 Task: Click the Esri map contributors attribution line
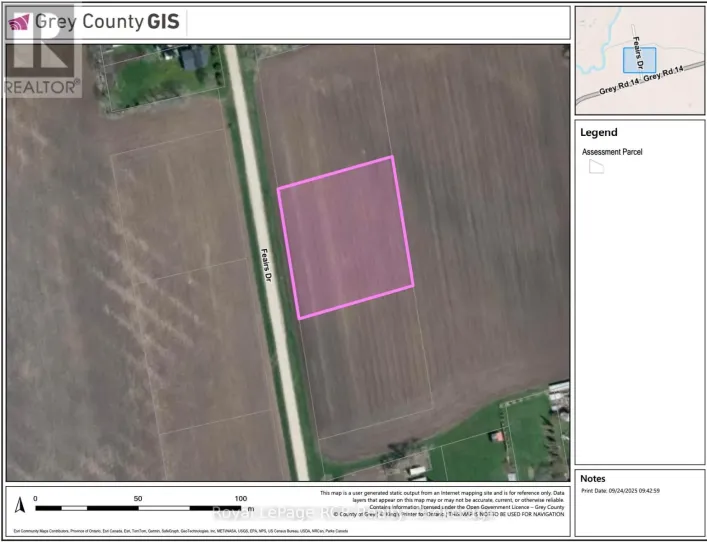tap(170, 530)
